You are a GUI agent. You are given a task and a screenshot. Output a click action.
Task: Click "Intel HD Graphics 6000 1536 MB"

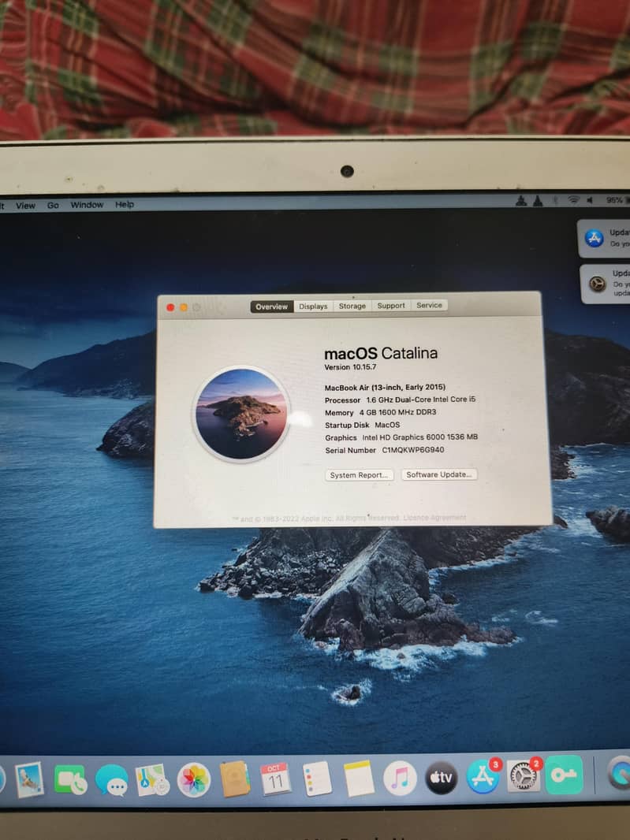(419, 437)
